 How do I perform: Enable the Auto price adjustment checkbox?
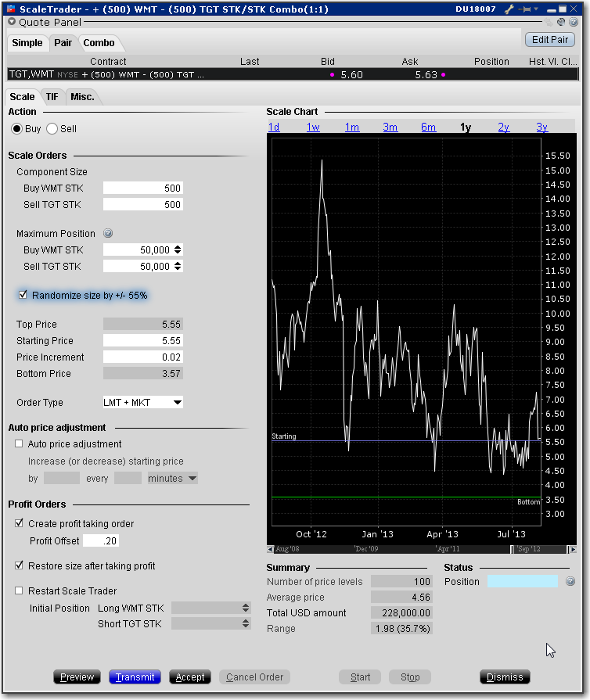20,444
